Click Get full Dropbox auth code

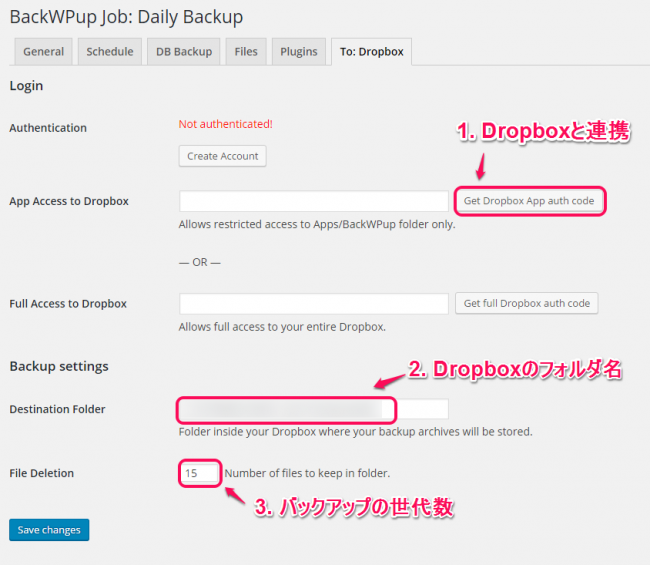pyautogui.click(x=526, y=303)
